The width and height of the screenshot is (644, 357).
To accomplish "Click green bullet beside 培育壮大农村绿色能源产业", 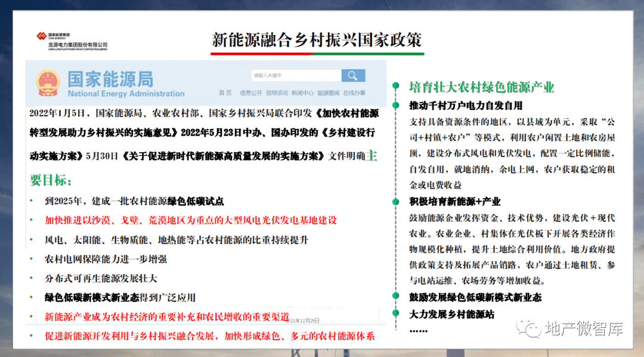I will (x=395, y=87).
